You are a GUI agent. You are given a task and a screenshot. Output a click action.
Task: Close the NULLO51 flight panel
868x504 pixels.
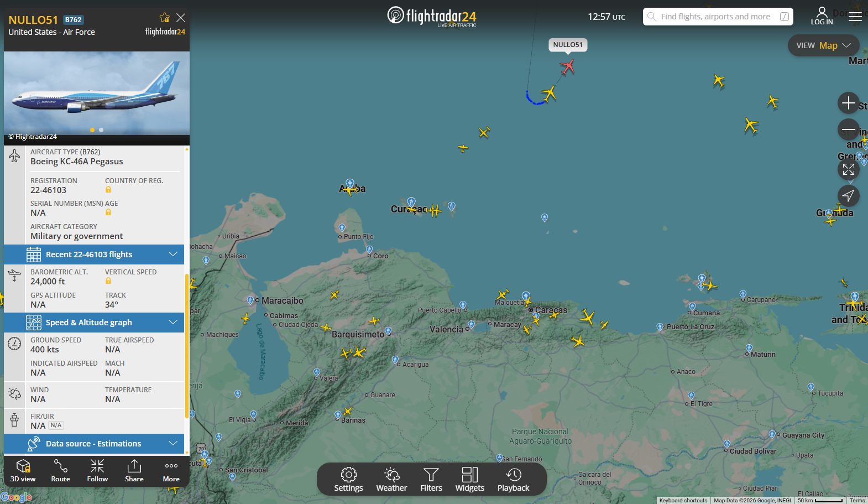coord(181,18)
